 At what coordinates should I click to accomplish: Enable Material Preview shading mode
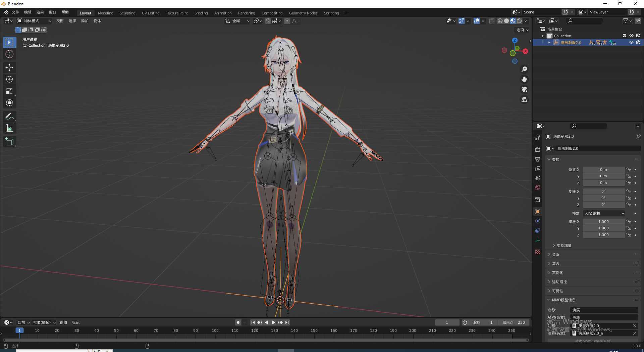pos(513,20)
